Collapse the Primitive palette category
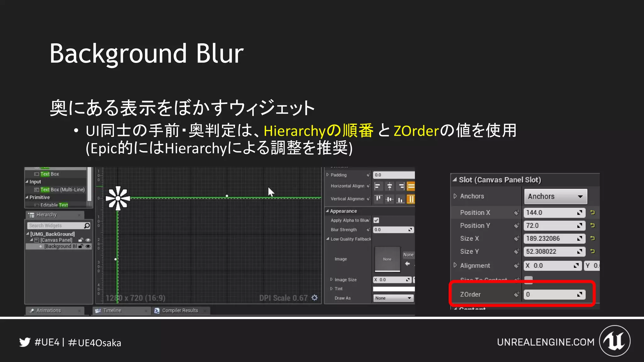This screenshot has width=644, height=362. [27, 197]
